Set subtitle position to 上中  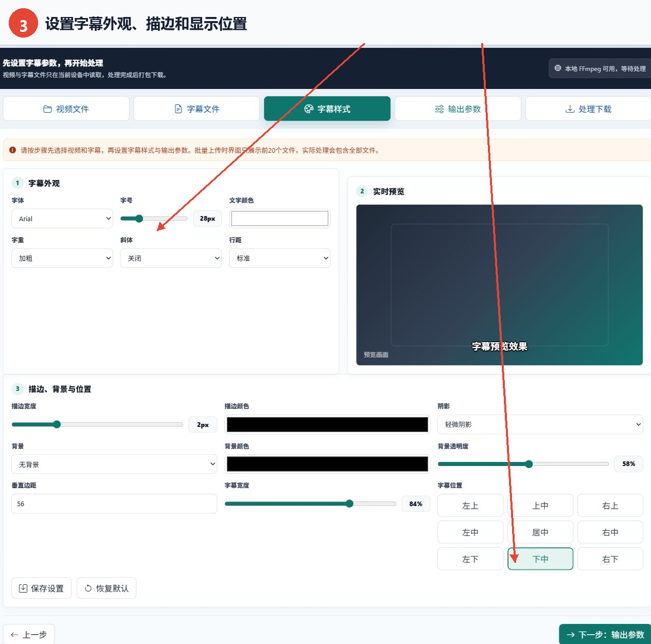coord(540,506)
